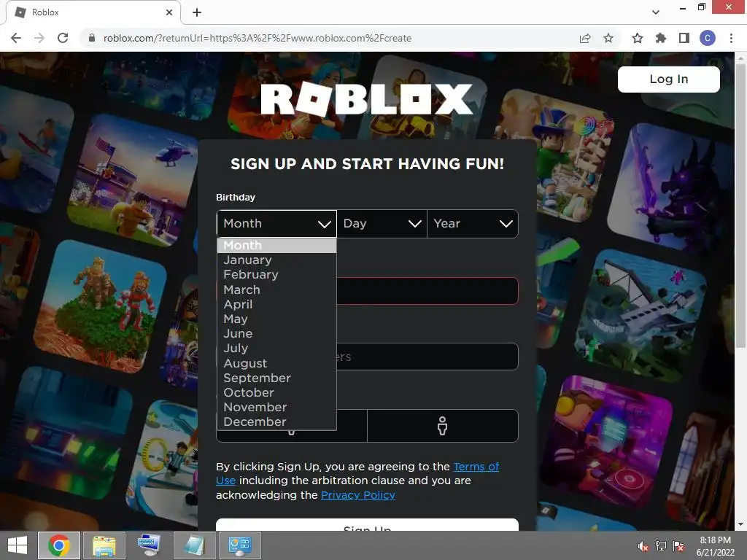Share this page icon in address bar
Viewport: 747px width, 560px height.
(585, 38)
